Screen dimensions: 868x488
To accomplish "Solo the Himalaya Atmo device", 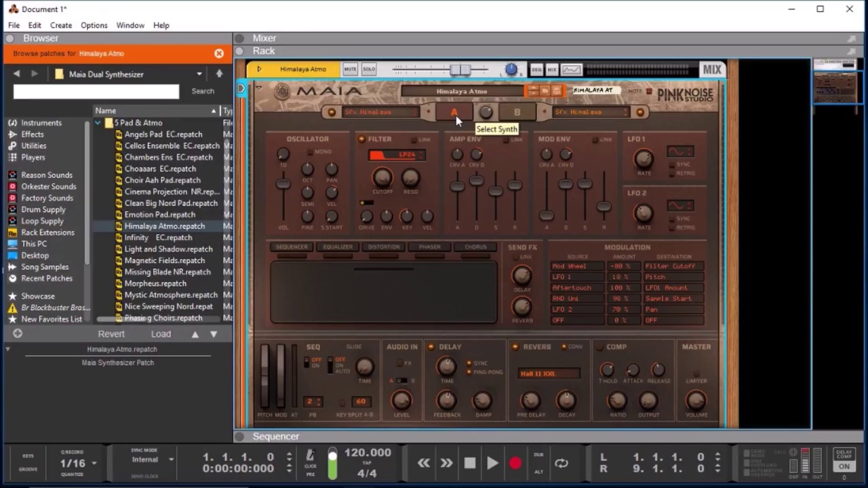I will 369,69.
